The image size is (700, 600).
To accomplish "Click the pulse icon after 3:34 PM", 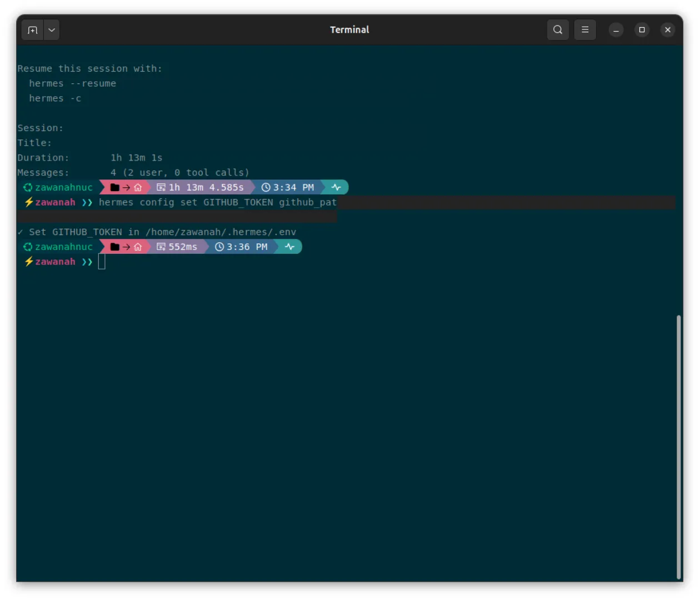I will 336,188.
